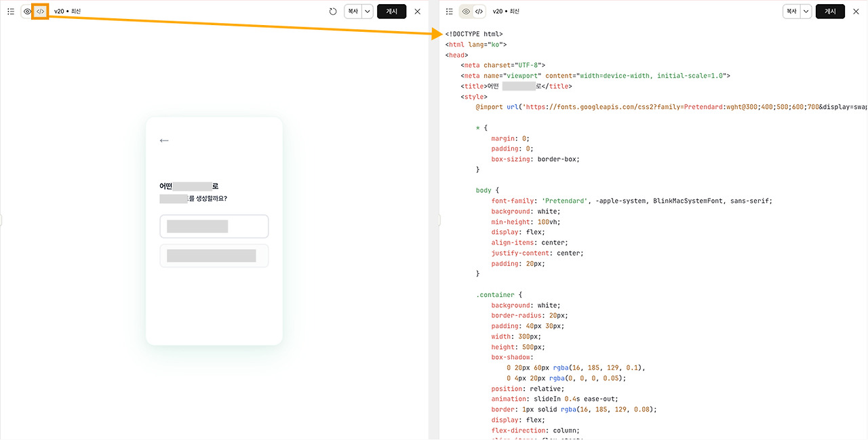The image size is (868, 440).
Task: Click the 'justify-content: center;' line
Action: tap(538, 253)
